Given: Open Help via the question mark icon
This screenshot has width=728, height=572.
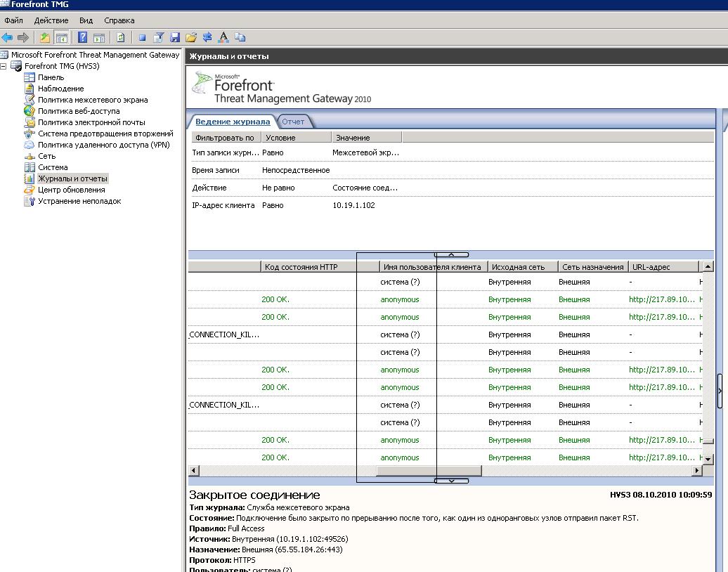Looking at the screenshot, I should click(x=83, y=37).
